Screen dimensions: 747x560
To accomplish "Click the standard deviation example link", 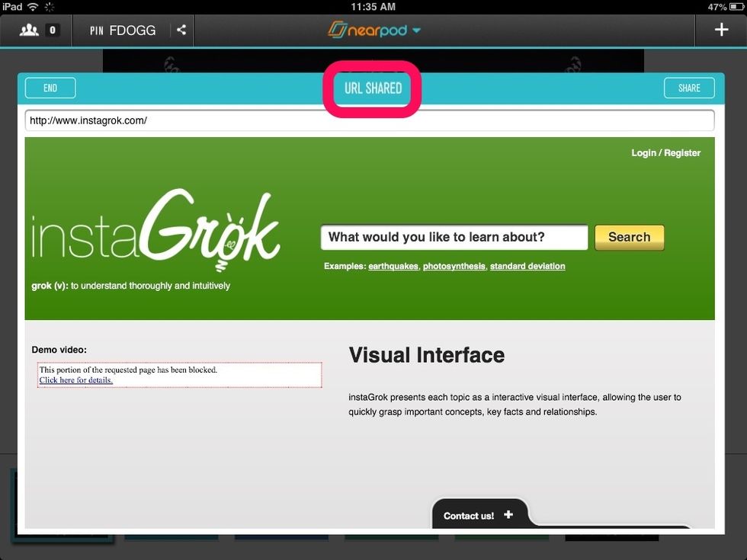I will [527, 266].
